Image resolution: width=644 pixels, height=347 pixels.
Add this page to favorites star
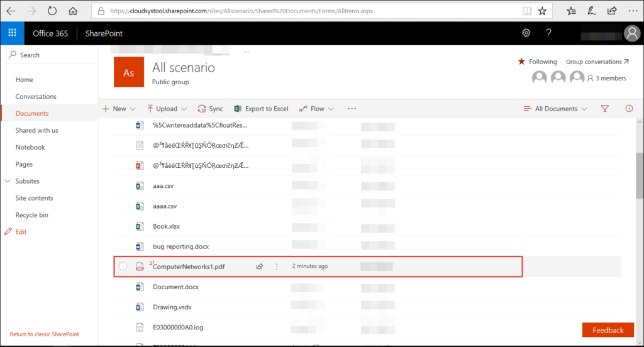pyautogui.click(x=542, y=11)
